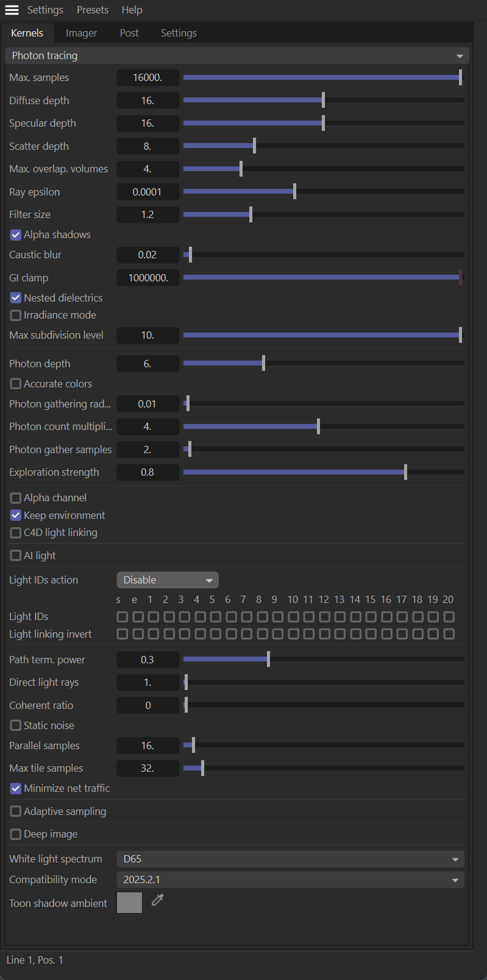Switch to the Imager tab
Image resolution: width=487 pixels, height=980 pixels.
click(81, 33)
